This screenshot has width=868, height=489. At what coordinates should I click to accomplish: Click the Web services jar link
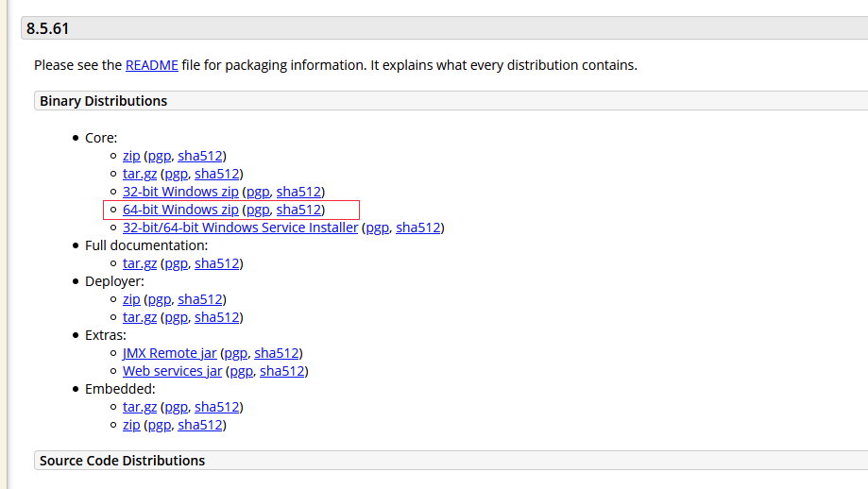click(x=172, y=371)
